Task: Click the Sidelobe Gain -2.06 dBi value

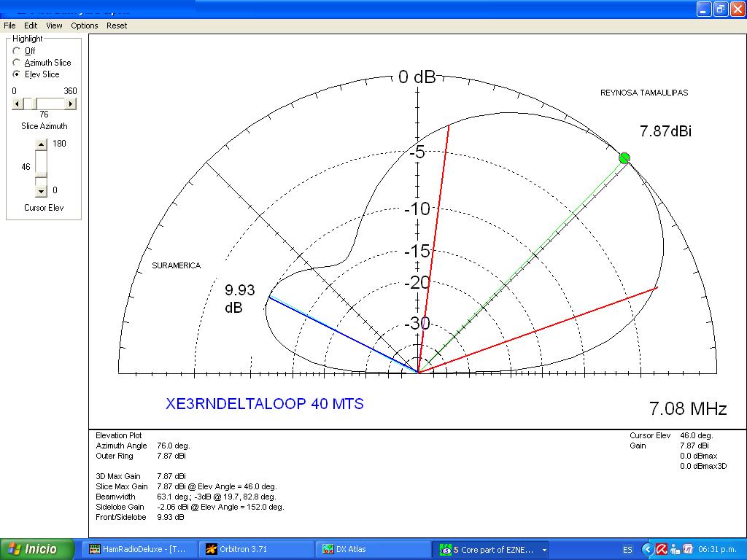Action: click(220, 507)
